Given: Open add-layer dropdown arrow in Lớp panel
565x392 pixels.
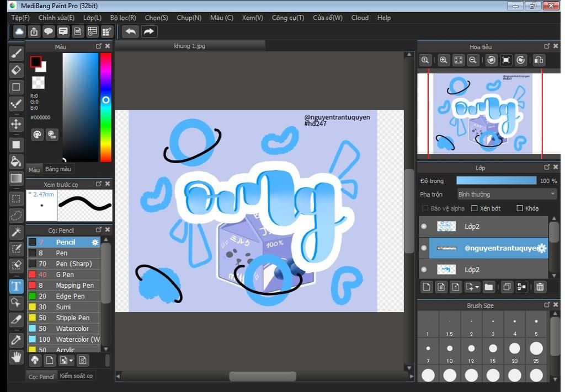Looking at the screenshot, I should pyautogui.click(x=477, y=287).
